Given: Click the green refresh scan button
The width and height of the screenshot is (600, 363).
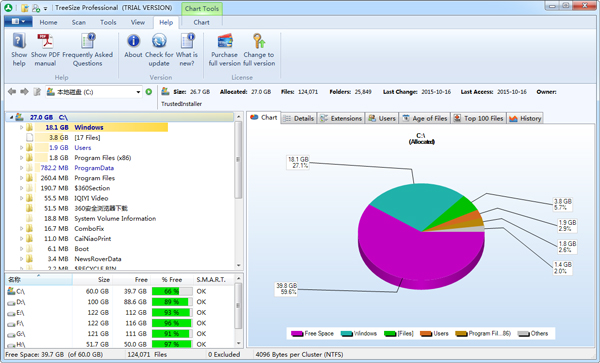Looking at the screenshot, I should (149, 92).
